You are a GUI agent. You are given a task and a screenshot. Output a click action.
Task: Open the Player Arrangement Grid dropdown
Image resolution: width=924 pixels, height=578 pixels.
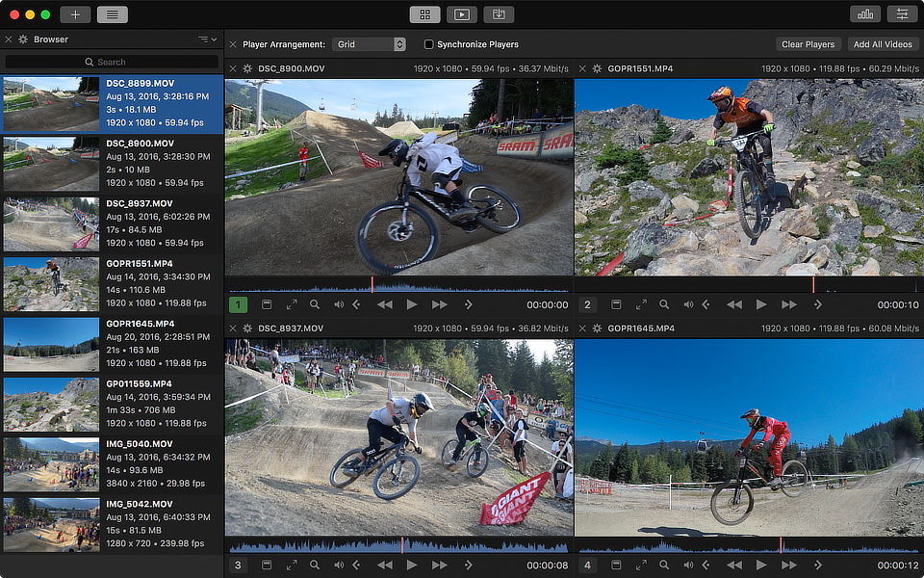[x=370, y=44]
